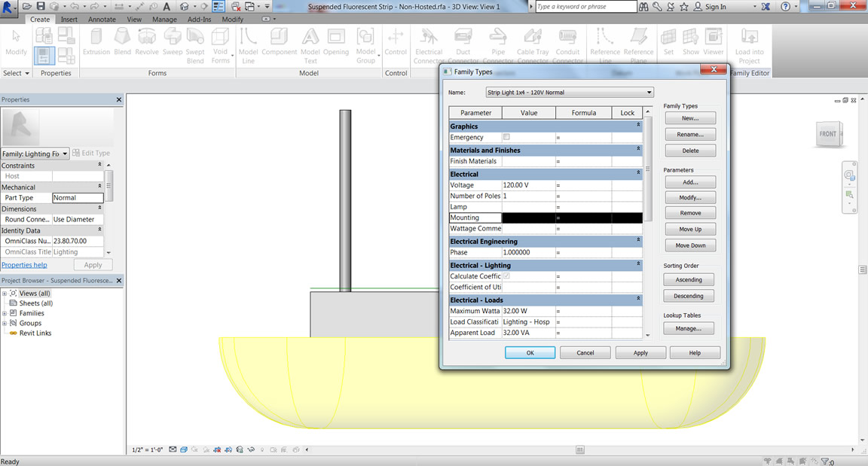
Task: Click the New... family type button
Action: click(x=690, y=118)
